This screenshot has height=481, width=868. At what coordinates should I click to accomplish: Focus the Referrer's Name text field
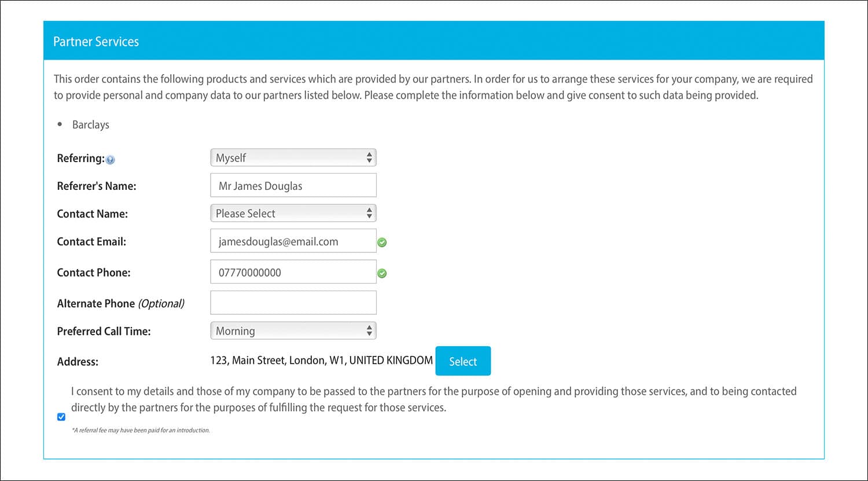pos(293,186)
